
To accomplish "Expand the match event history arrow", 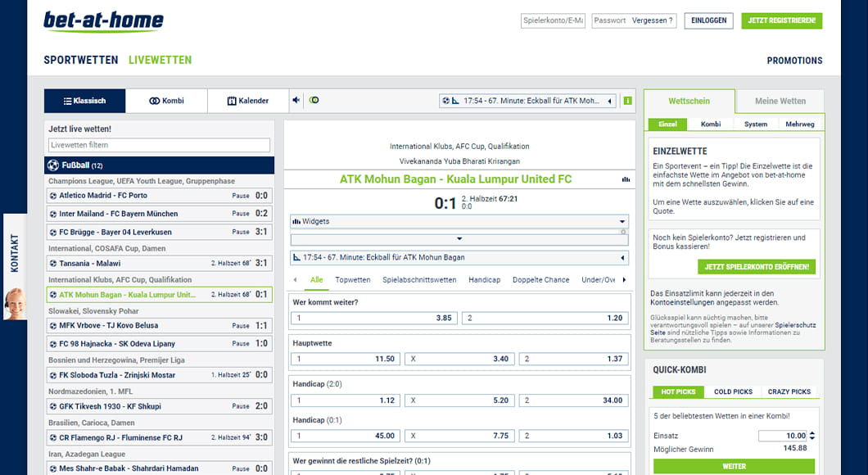I will (x=622, y=257).
